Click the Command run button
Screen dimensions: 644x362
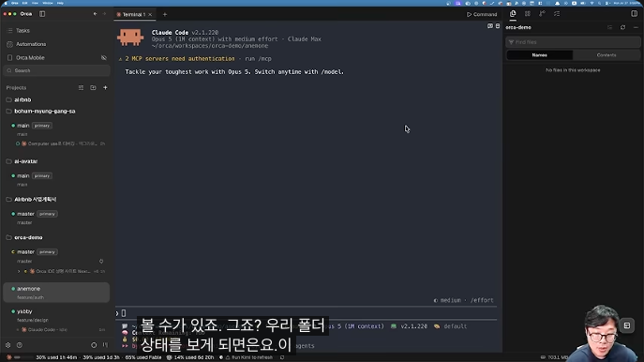tap(482, 14)
